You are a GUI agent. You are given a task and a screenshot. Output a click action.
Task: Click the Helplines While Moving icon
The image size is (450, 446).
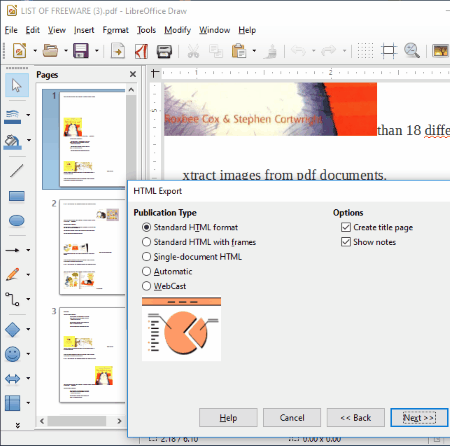pos(389,51)
